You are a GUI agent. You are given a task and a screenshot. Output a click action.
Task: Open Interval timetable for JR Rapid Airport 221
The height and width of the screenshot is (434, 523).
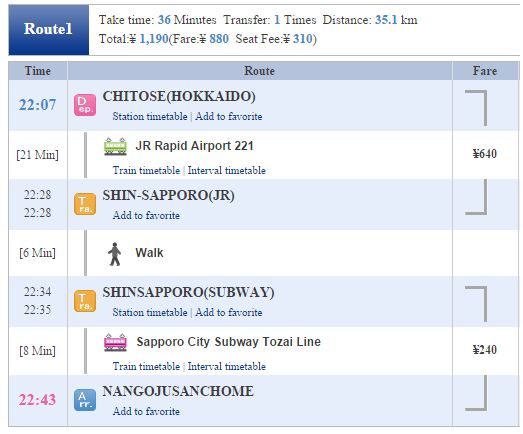click(226, 170)
